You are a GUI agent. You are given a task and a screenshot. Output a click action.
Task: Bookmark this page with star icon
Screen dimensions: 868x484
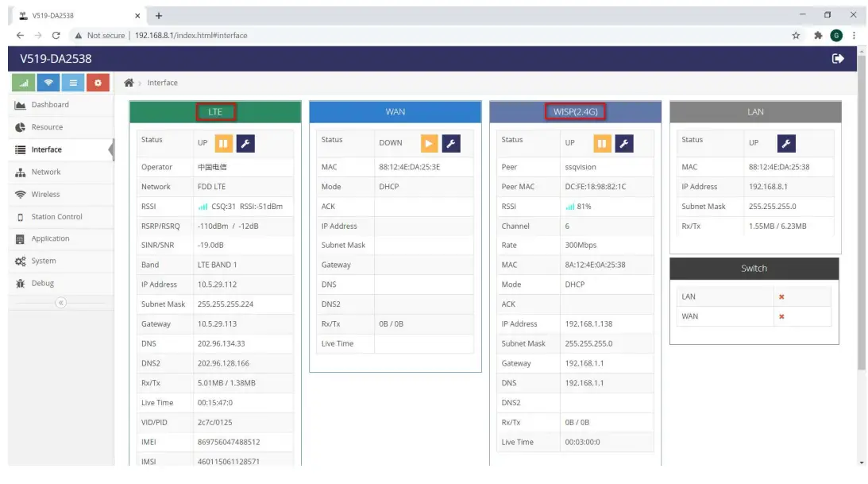click(796, 36)
